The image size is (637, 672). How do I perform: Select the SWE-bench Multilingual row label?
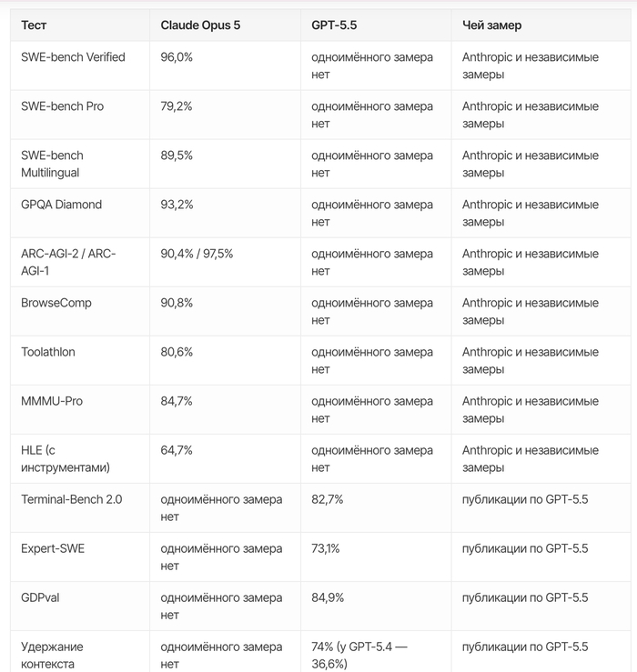coord(52,165)
